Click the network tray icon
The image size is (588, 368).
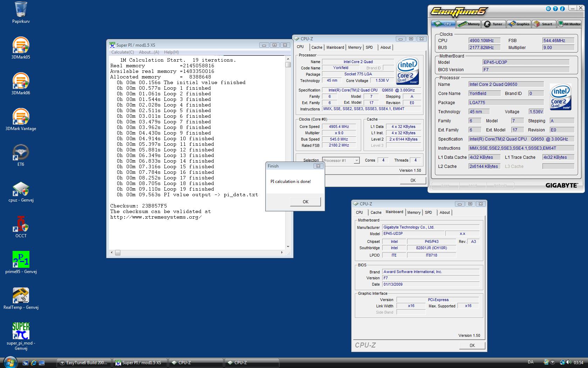562,362
